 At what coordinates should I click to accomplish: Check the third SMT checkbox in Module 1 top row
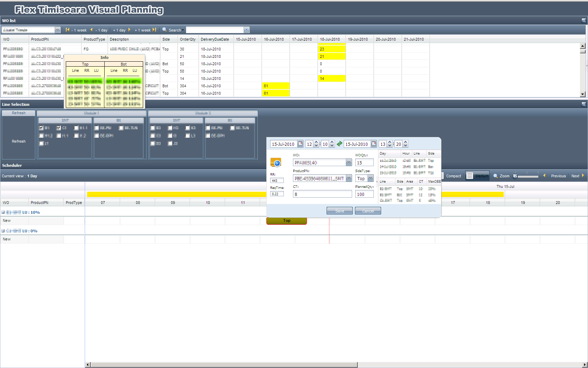click(x=76, y=128)
